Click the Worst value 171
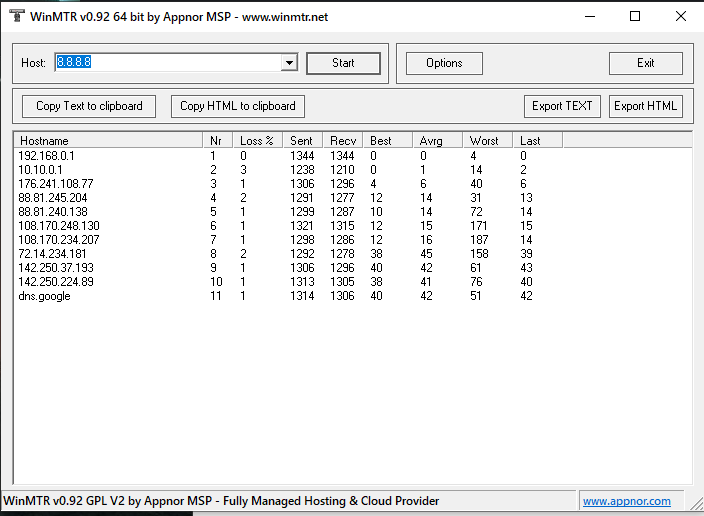 click(x=479, y=225)
